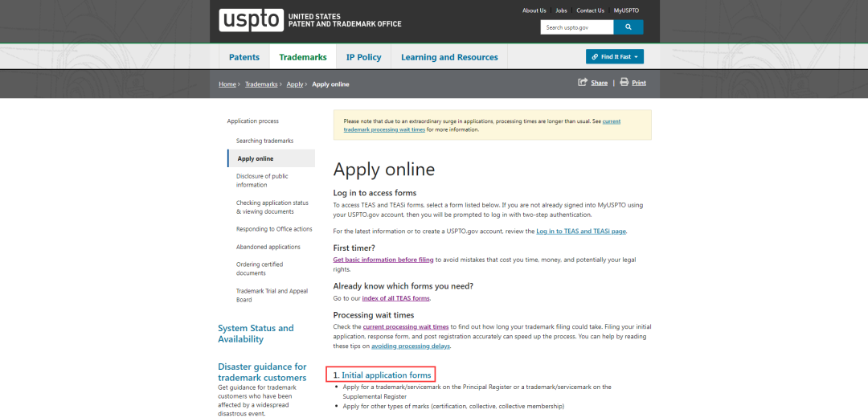The height and width of the screenshot is (418, 868).
Task: Open MyUSPTO link in top bar
Action: coord(626,10)
